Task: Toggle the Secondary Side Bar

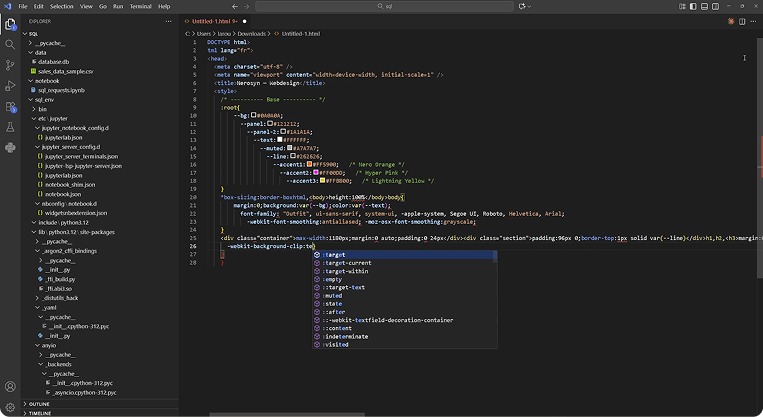Action: (715, 6)
